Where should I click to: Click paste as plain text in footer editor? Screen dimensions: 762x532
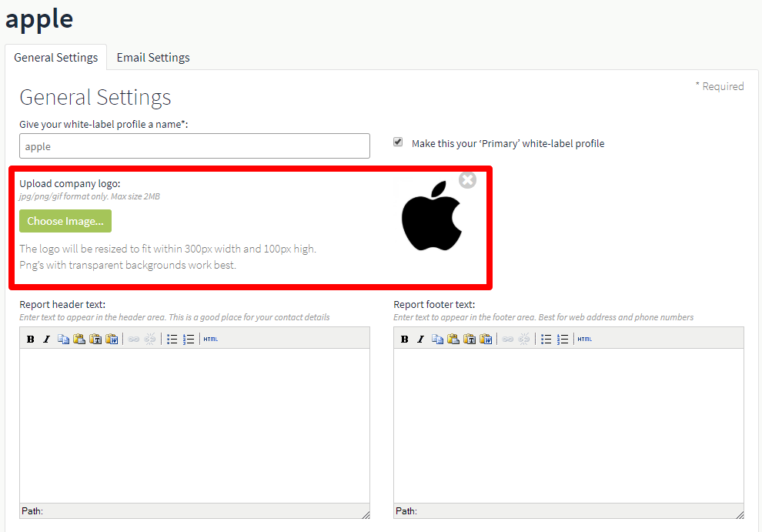click(x=470, y=339)
